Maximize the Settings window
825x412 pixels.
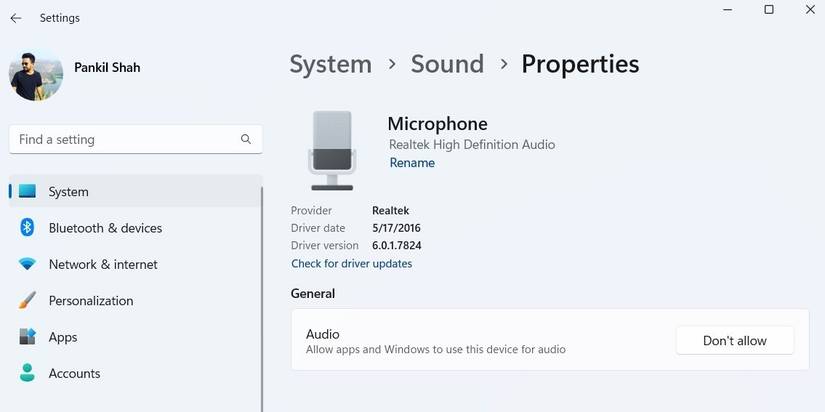(x=768, y=10)
